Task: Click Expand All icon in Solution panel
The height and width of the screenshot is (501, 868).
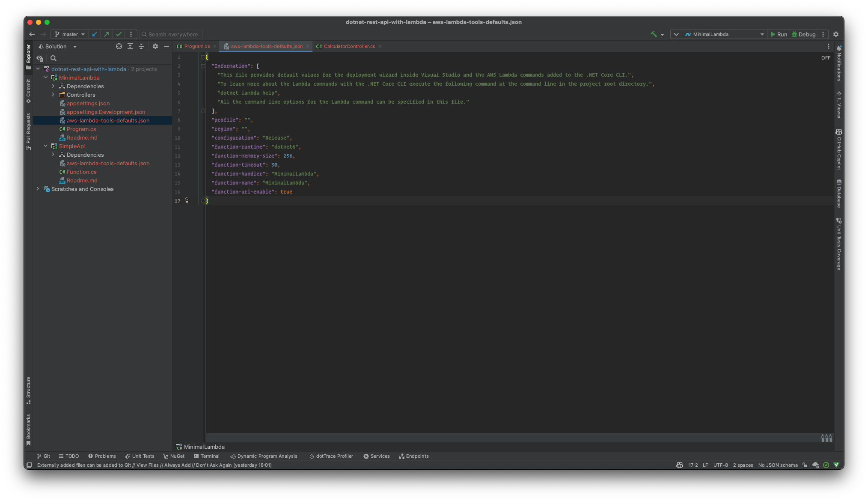Action: click(x=130, y=46)
